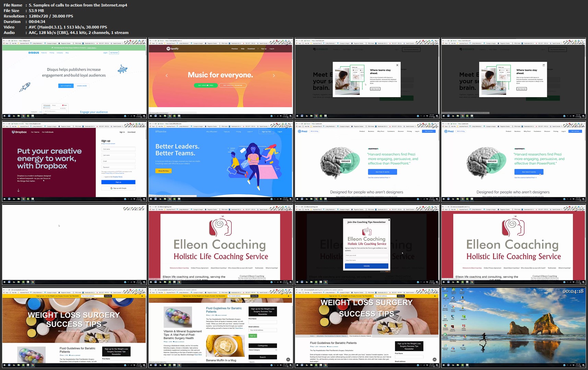Image resolution: width=588 pixels, height=370 pixels.
Task: Click the Banana Muffin in a Mug link
Action: coord(221,360)
